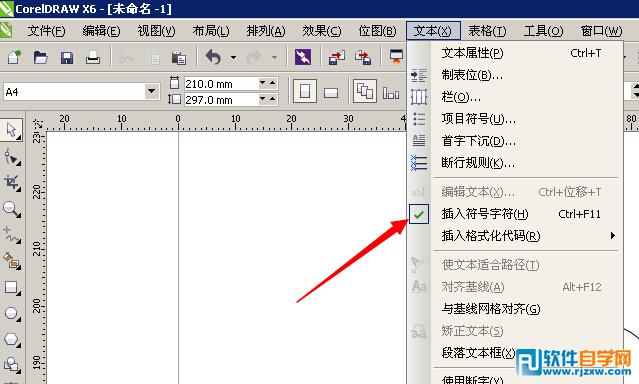Image resolution: width=639 pixels, height=384 pixels.
Task: Click the Search content icon in toolbar
Action: [x=303, y=57]
